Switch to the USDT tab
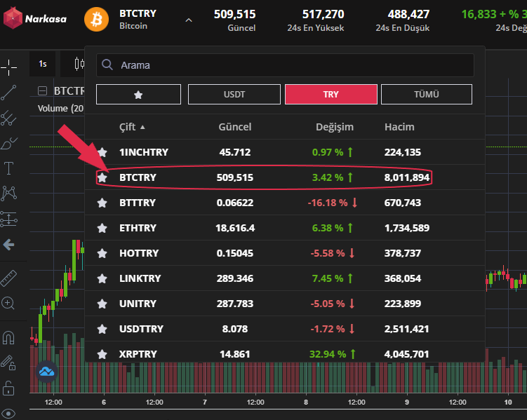The height and width of the screenshot is (420, 527). [x=234, y=95]
